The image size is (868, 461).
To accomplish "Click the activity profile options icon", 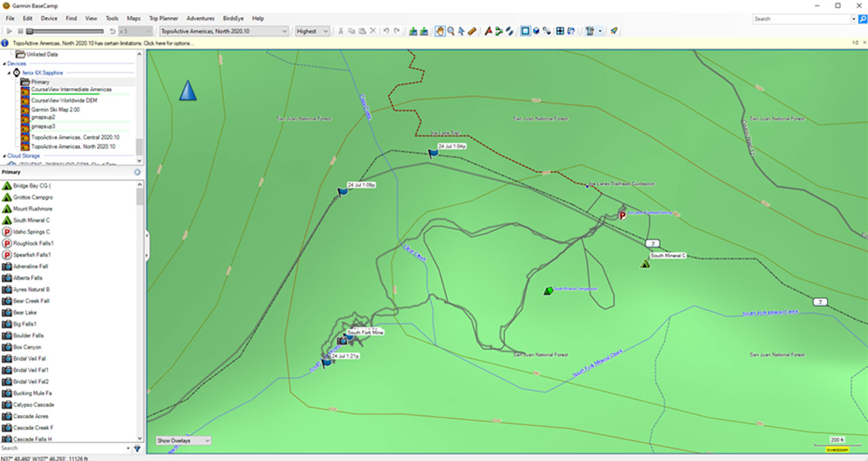I will coord(589,31).
